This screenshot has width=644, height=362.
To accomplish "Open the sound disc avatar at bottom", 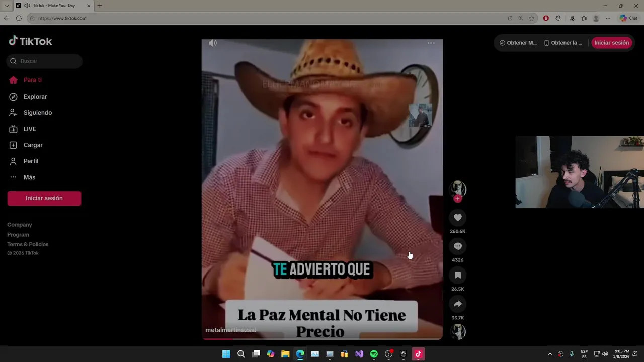I will tap(458, 331).
